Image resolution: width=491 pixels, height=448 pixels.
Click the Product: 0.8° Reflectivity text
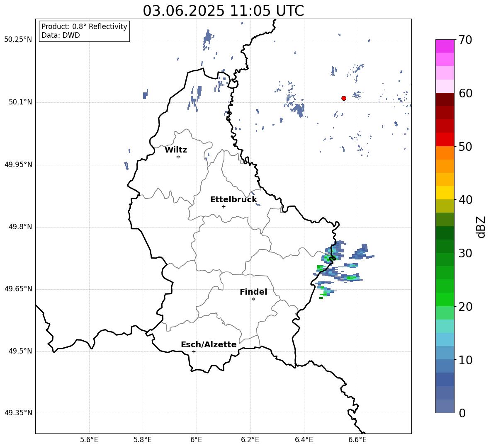[x=84, y=27]
